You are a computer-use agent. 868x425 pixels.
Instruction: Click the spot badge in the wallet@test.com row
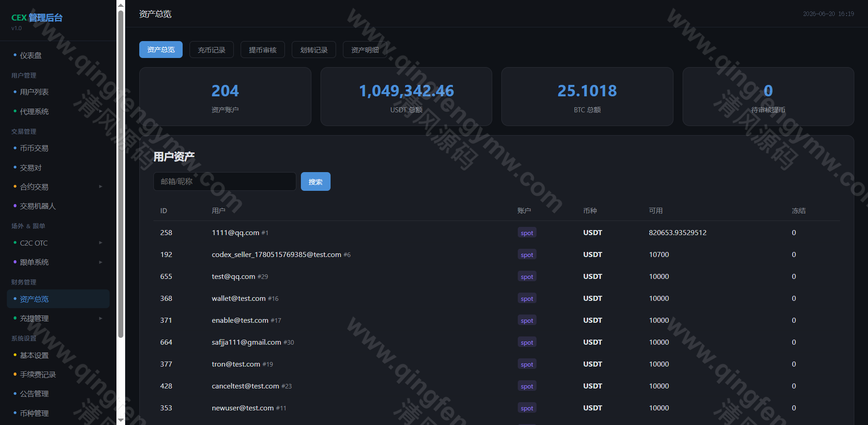coord(527,299)
